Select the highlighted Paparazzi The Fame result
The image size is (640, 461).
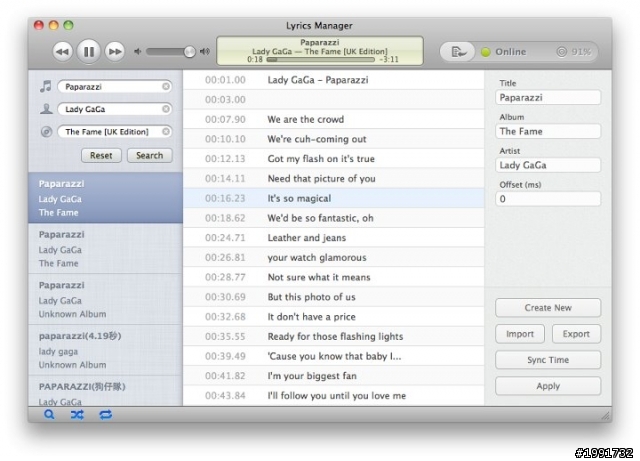click(x=105, y=198)
